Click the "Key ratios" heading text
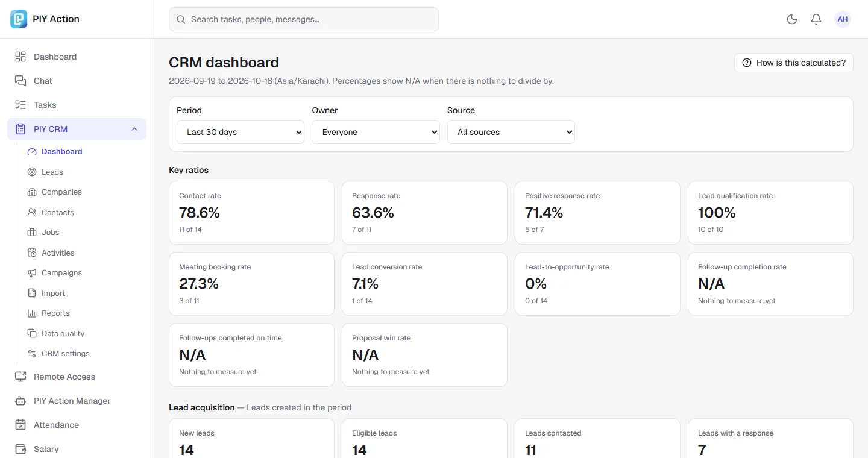 189,170
